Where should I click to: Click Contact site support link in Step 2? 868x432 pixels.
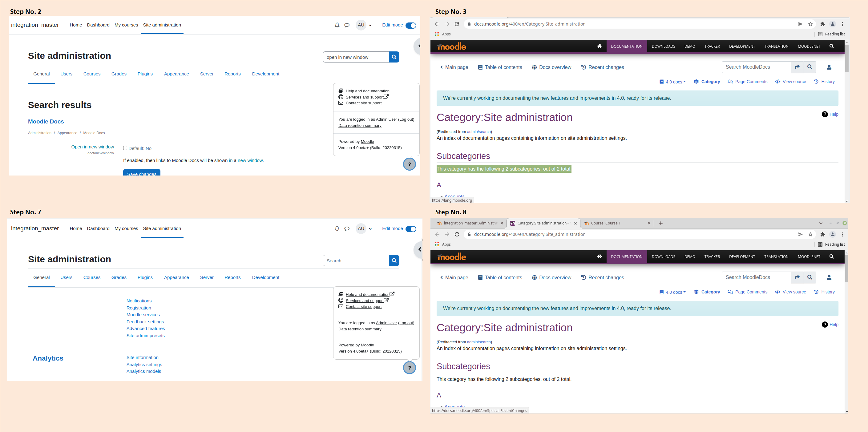[364, 103]
